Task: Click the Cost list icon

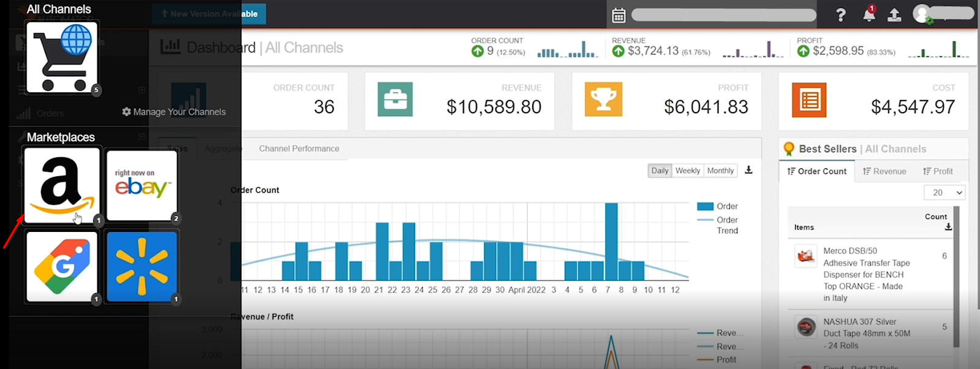Action: click(809, 100)
